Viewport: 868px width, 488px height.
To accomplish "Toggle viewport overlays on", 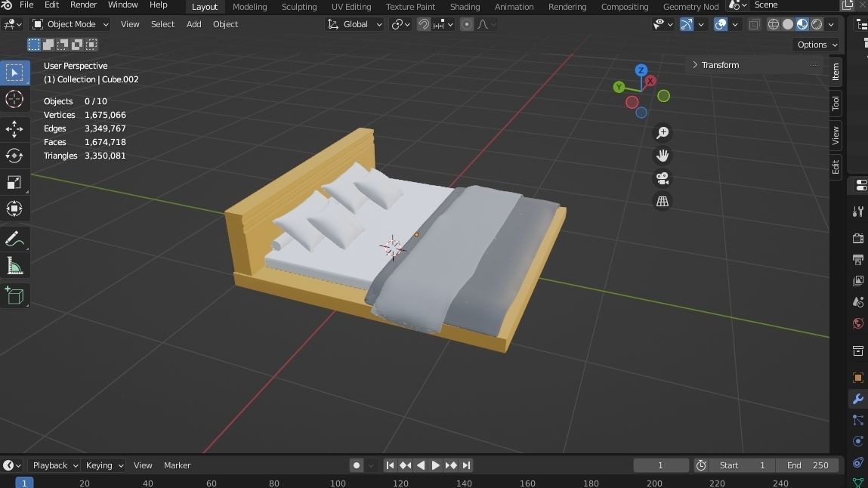I will point(720,24).
